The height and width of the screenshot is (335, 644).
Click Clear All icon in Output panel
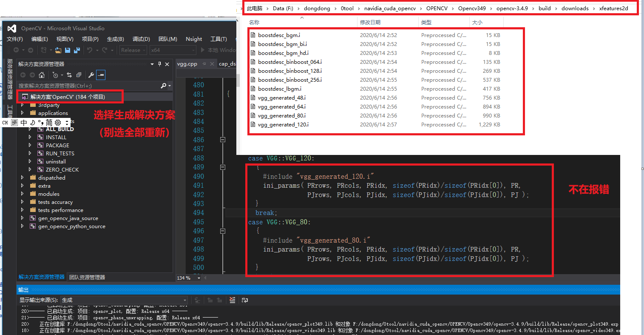[232, 300]
